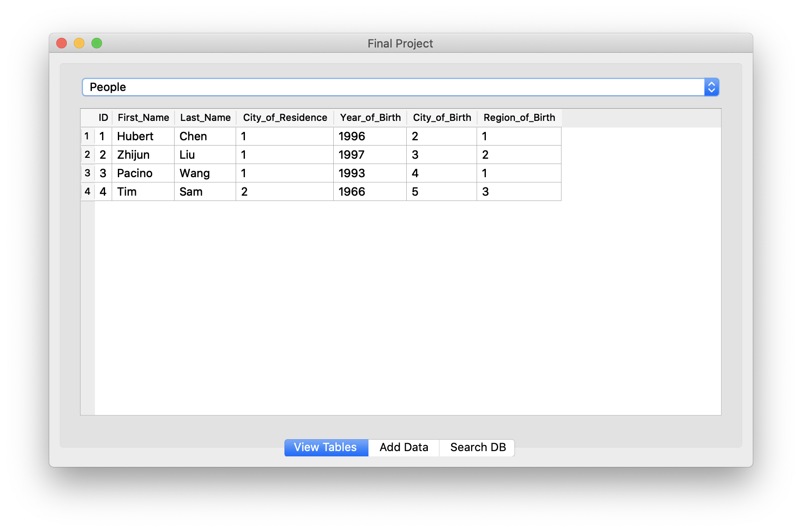The image size is (802, 532).
Task: Select Hubert's City_of_Birth cell
Action: click(x=442, y=136)
